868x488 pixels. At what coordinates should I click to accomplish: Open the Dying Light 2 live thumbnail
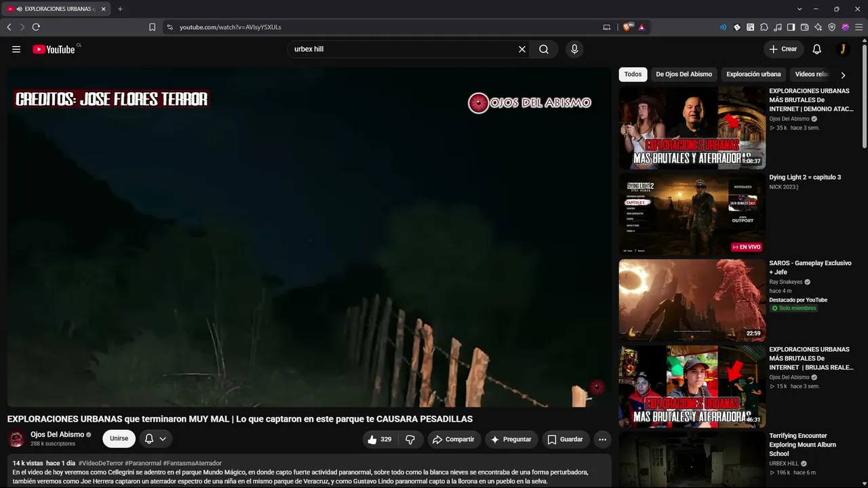pos(692,214)
